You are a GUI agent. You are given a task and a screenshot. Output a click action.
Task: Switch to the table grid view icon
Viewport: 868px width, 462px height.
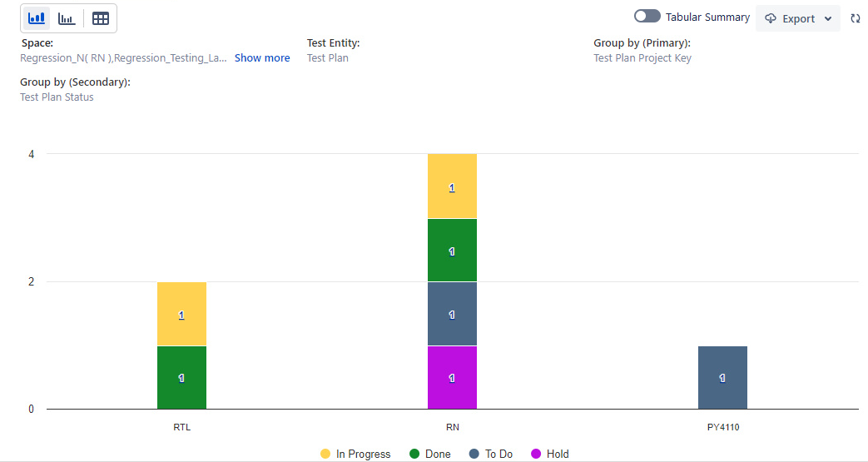pos(101,18)
